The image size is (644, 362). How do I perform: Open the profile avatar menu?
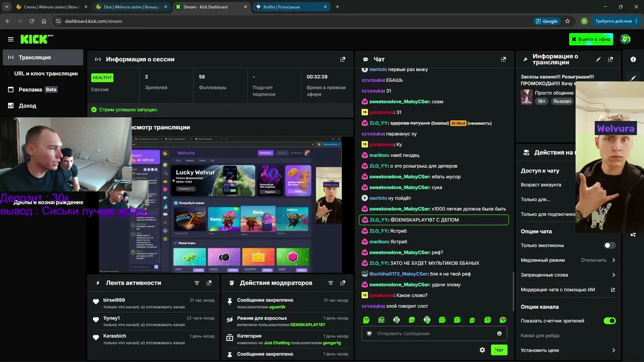[x=625, y=39]
